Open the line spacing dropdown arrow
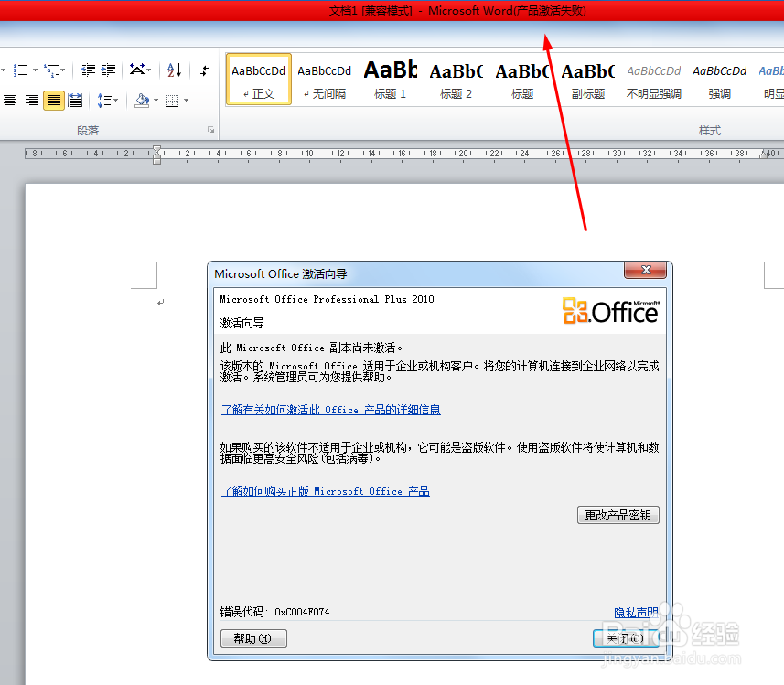The height and width of the screenshot is (685, 784). 116,101
